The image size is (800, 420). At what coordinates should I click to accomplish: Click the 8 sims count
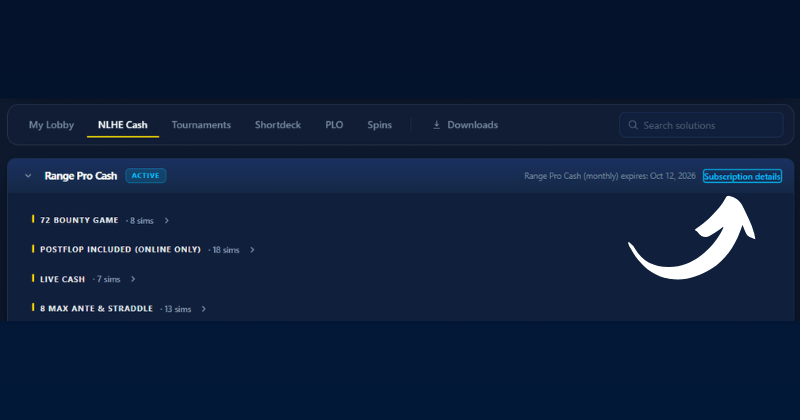pyautogui.click(x=141, y=220)
